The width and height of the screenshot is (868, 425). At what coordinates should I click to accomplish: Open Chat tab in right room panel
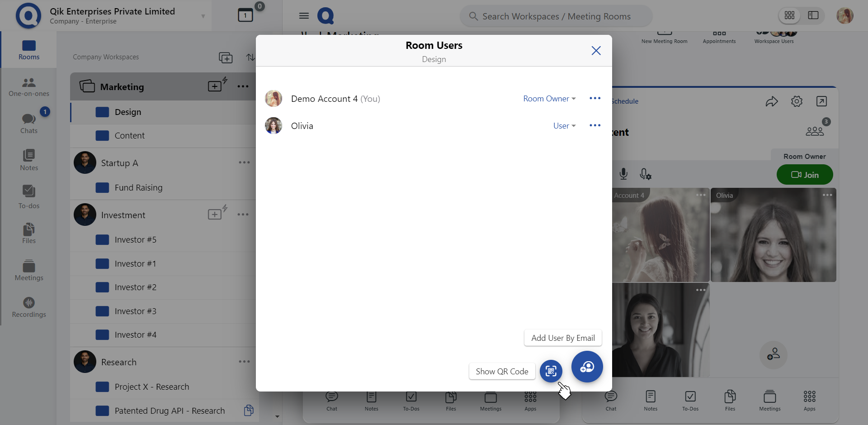point(611,401)
